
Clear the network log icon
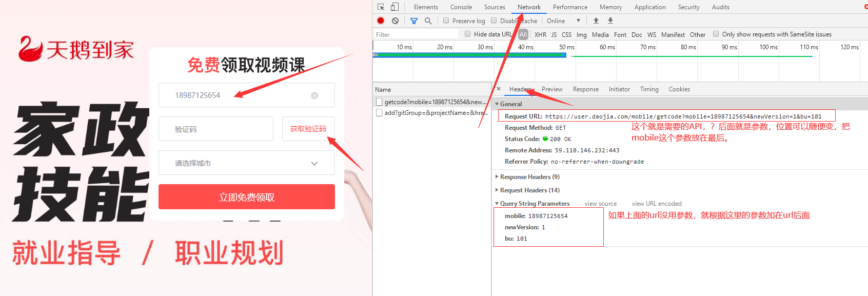pyautogui.click(x=395, y=21)
